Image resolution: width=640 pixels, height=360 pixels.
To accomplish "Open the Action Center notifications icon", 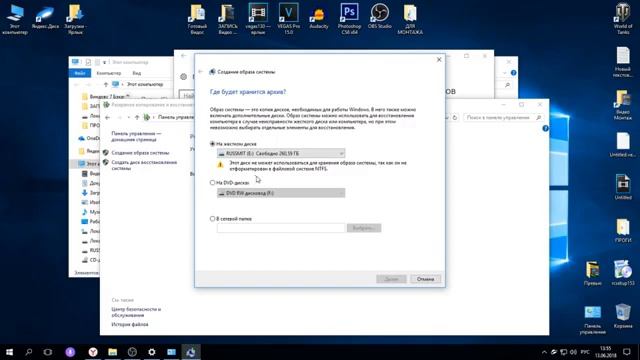I will pyautogui.click(x=627, y=352).
